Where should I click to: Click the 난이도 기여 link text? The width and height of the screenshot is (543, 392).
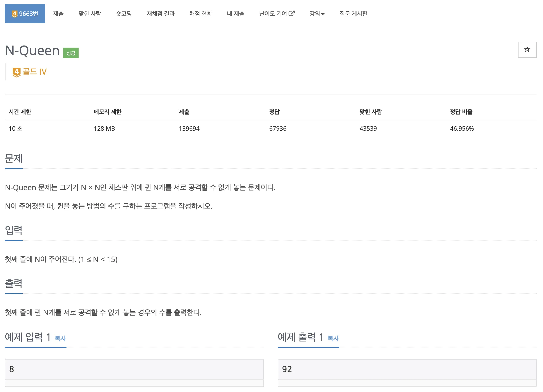(273, 14)
